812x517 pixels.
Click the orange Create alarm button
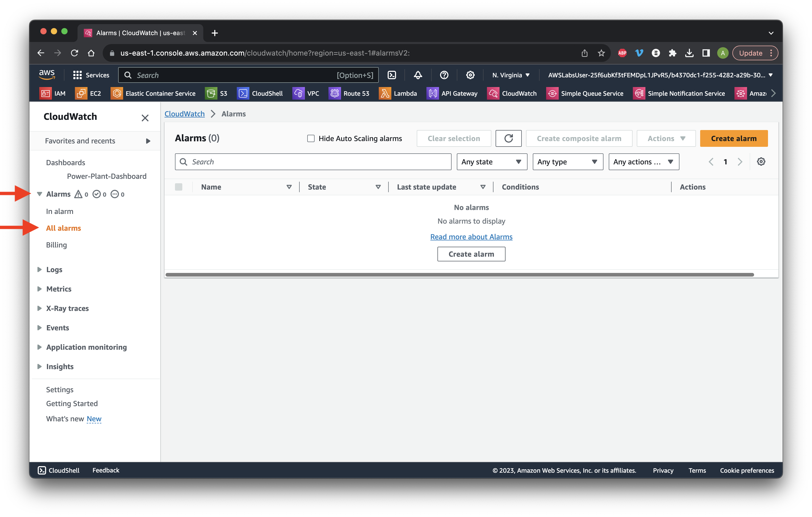pos(734,138)
